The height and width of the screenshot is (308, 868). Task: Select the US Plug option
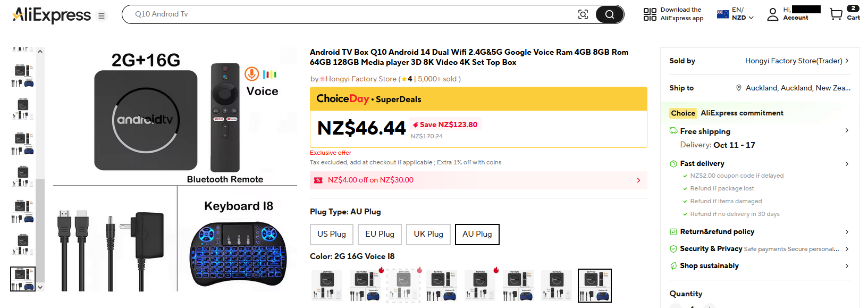click(332, 234)
